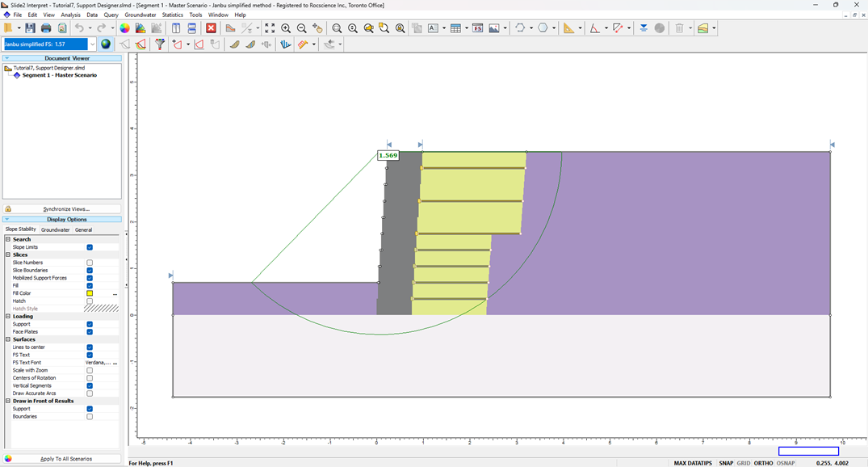868x467 pixels.
Task: Click the tile vertically windows icon
Action: click(x=176, y=28)
